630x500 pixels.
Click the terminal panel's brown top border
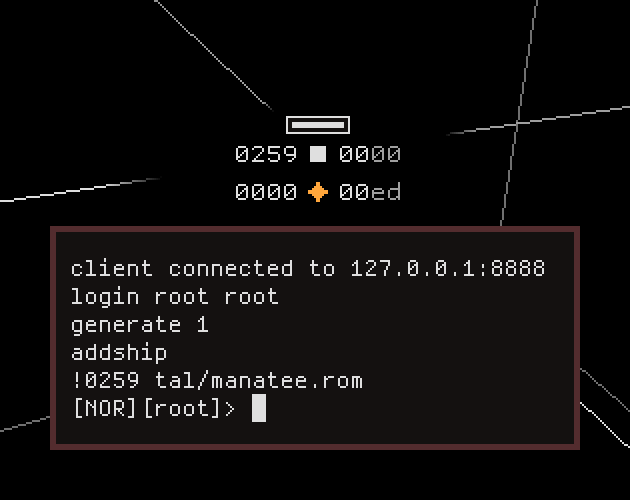pos(315,229)
